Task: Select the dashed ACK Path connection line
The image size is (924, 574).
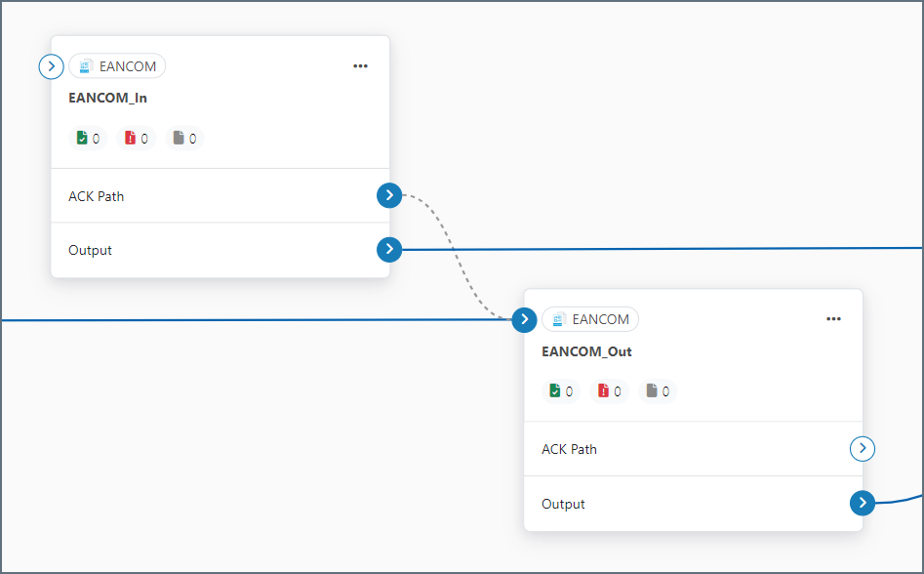Action: tap(456, 256)
